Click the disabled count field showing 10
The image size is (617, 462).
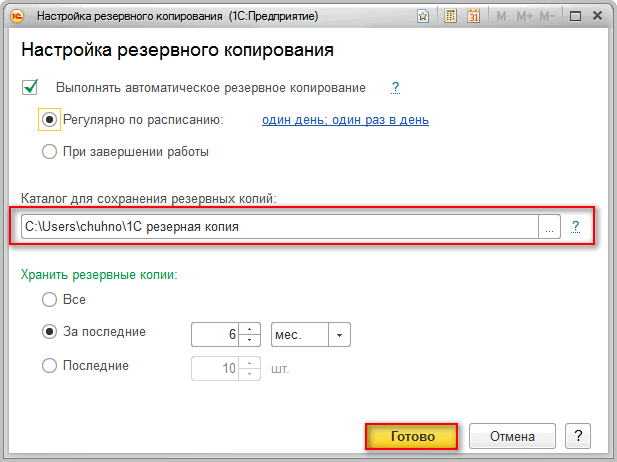pyautogui.click(x=215, y=368)
